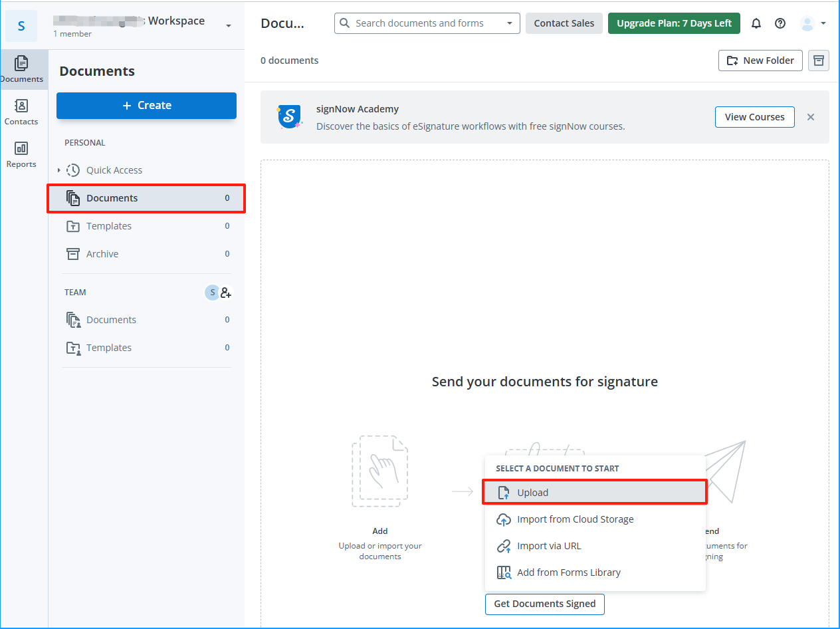Click the invite team member icon
The height and width of the screenshot is (629, 840).
226,293
